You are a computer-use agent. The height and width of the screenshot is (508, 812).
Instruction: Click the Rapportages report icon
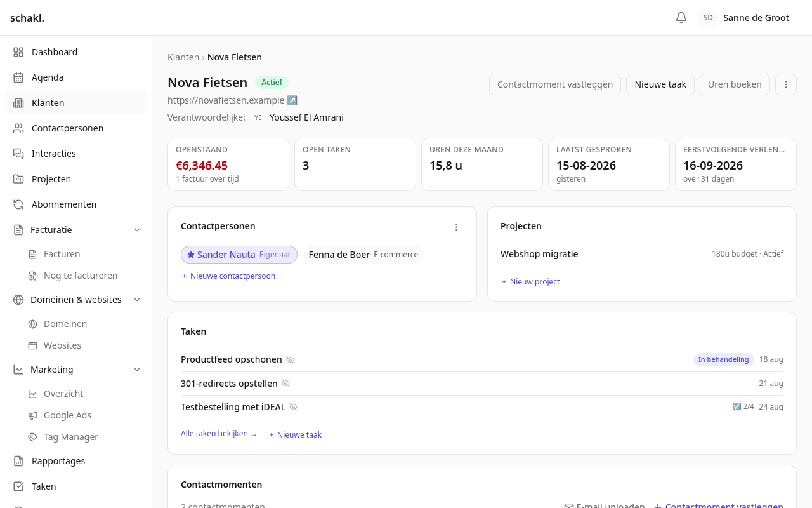[18, 461]
